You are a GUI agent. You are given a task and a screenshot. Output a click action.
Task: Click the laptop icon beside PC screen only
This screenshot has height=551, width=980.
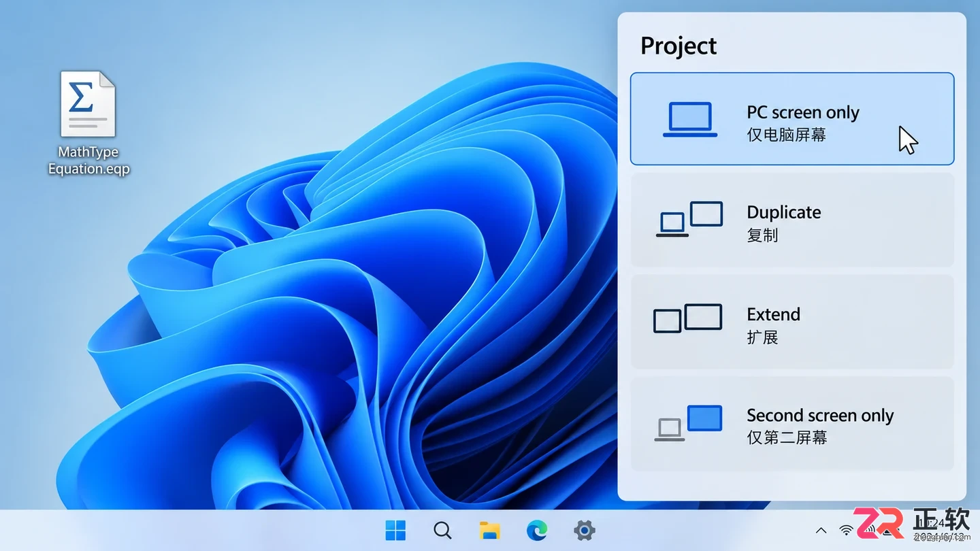(x=690, y=120)
